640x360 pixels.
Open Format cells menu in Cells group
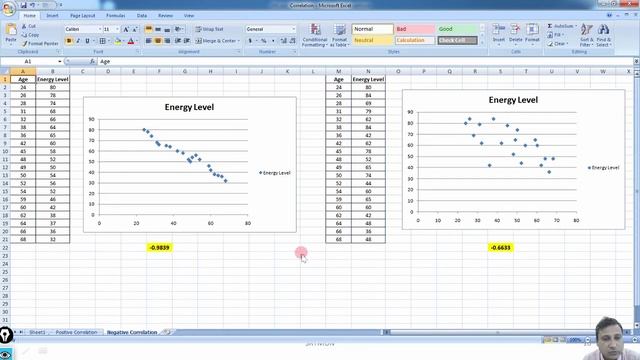pos(532,34)
